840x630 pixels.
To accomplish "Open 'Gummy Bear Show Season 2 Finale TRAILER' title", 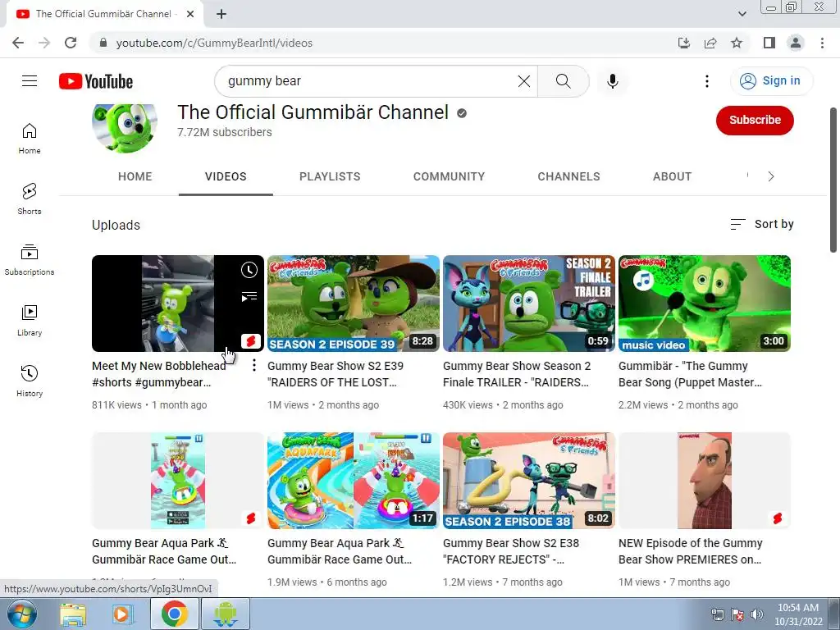I will click(x=517, y=374).
